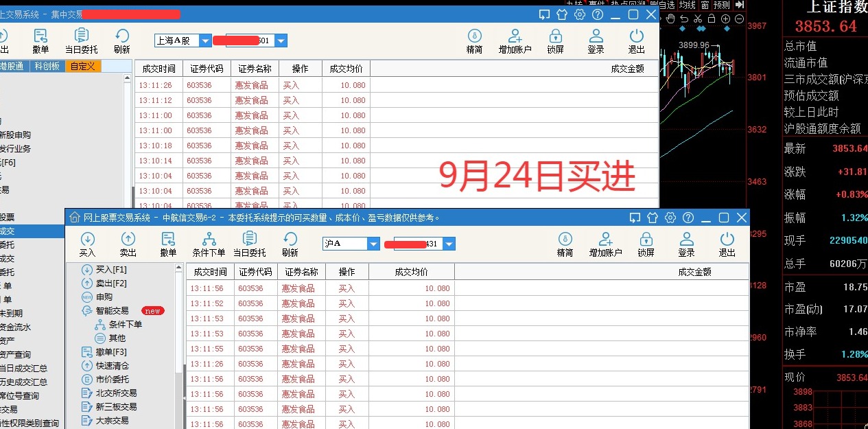Open 北交所交易 in the sidebar
The image size is (868, 429).
click(x=116, y=393)
